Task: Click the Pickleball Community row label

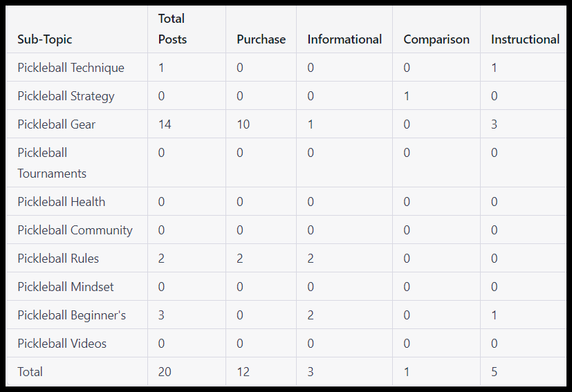Action: [x=75, y=230]
